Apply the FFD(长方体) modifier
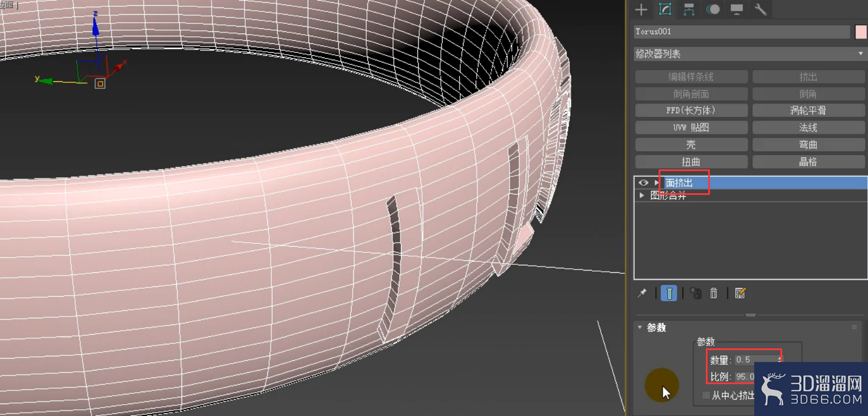The height and width of the screenshot is (416, 868). [x=691, y=111]
